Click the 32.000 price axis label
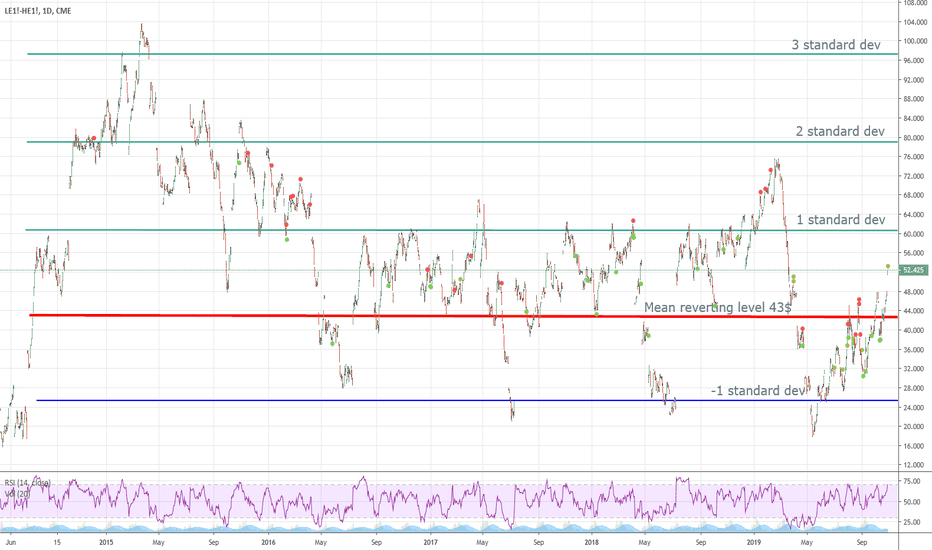This screenshot has width=932, height=550. click(915, 369)
